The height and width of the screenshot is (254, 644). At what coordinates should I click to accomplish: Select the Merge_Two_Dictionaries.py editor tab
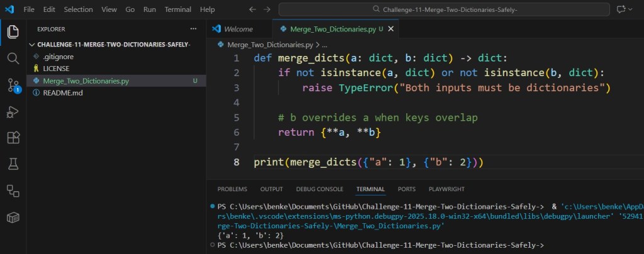click(336, 29)
